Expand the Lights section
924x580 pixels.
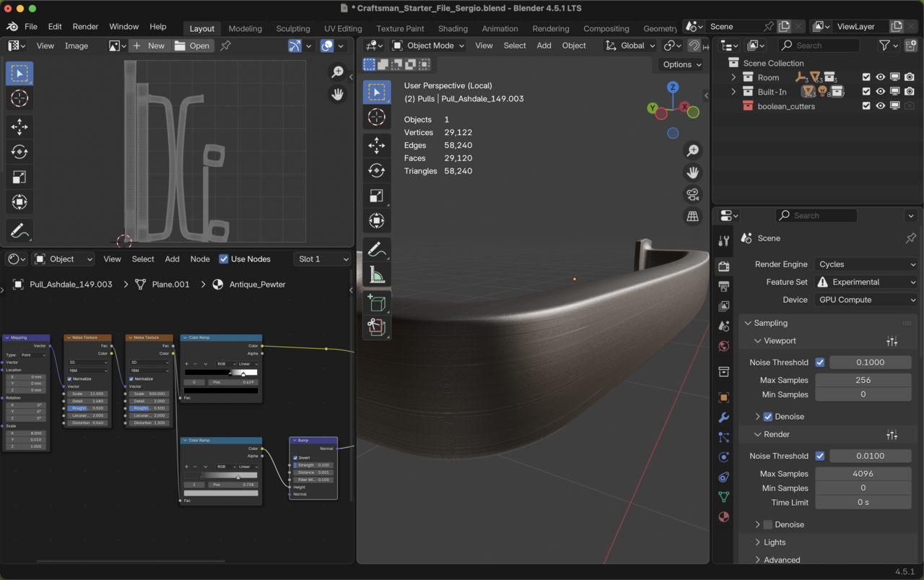tap(775, 542)
